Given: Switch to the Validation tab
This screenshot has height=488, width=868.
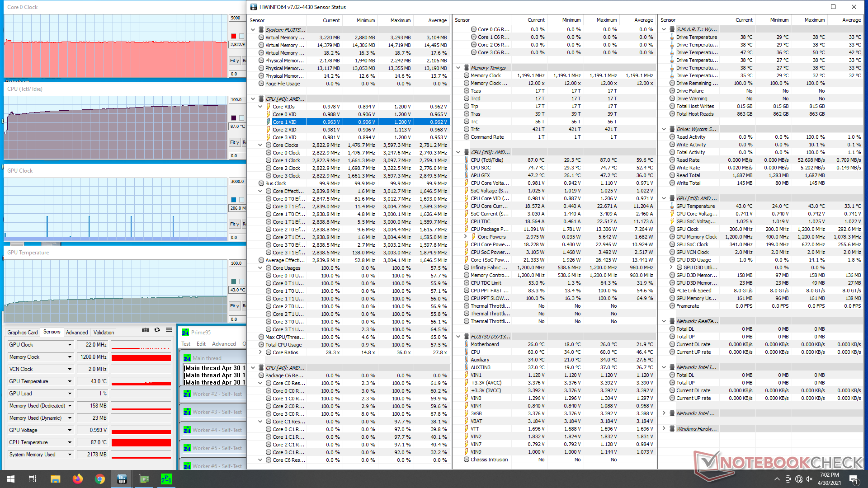Looking at the screenshot, I should pyautogui.click(x=104, y=333).
